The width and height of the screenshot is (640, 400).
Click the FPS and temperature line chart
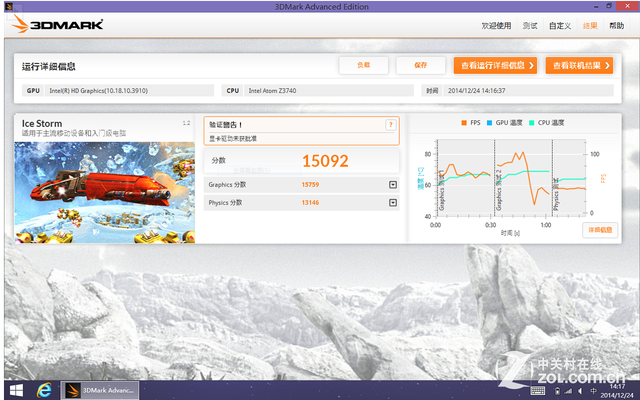pyautogui.click(x=511, y=176)
